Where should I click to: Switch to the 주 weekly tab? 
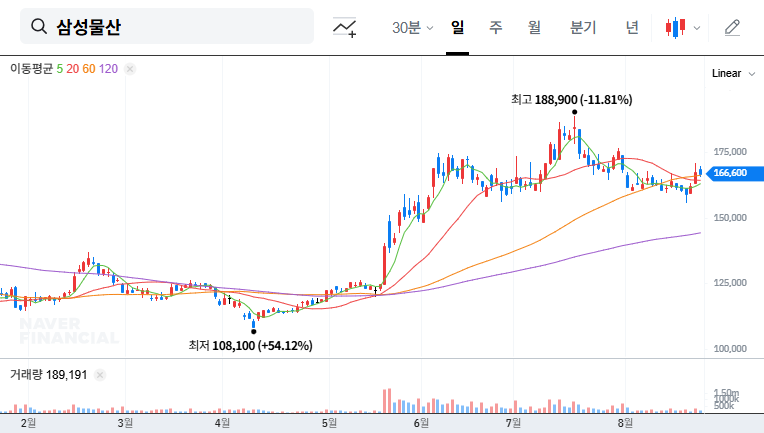tap(496, 27)
